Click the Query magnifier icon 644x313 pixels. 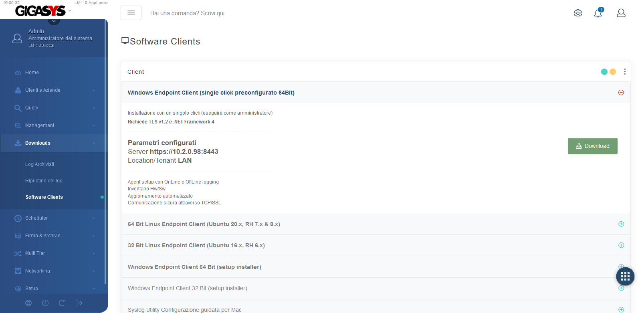click(x=18, y=108)
